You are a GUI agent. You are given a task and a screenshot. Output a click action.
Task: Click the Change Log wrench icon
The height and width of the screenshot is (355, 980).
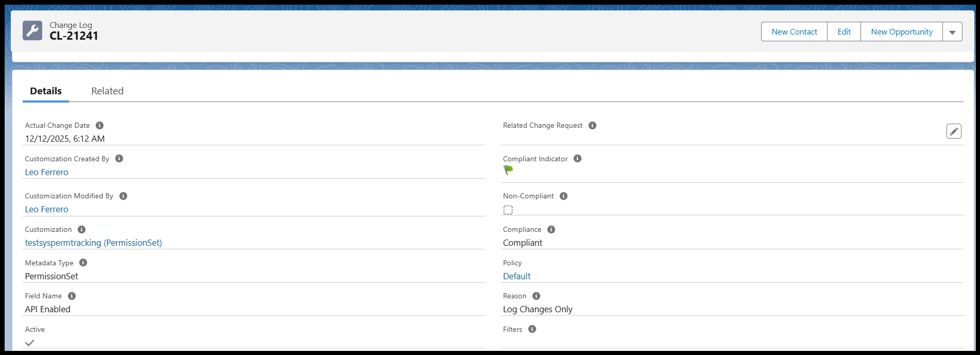32,31
